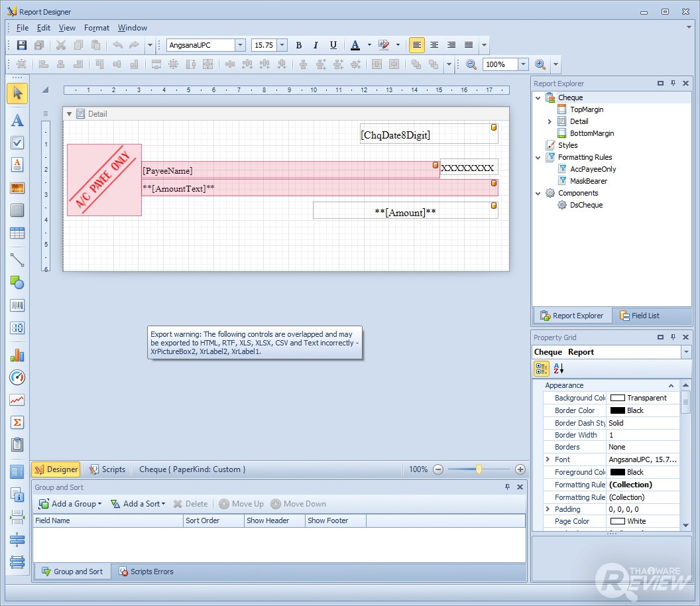700x606 pixels.
Task: Switch to the Scripts tab
Action: click(x=107, y=469)
